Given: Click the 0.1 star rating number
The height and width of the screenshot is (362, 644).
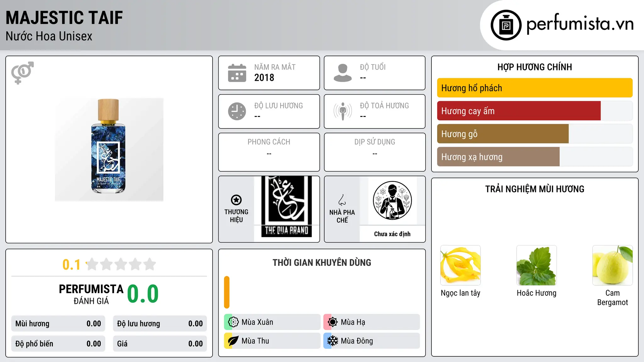Looking at the screenshot, I should point(71,265).
